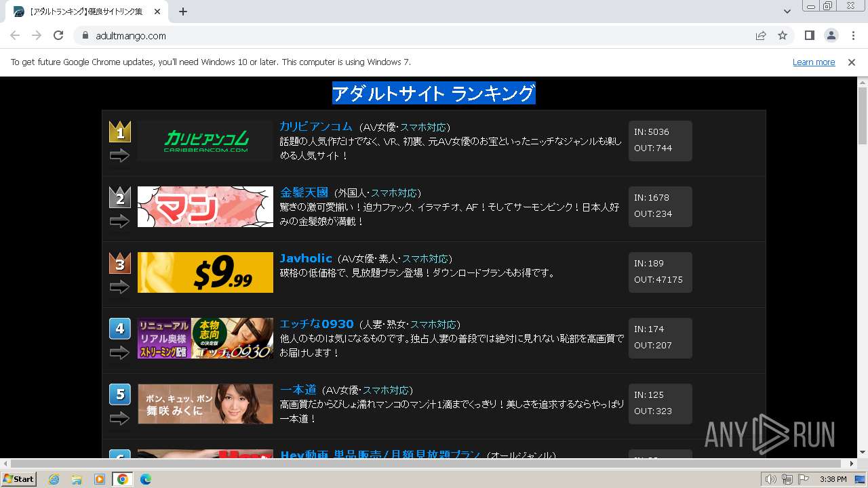Image resolution: width=868 pixels, height=488 pixels.
Task: Close the current browser tab
Action: 158,12
